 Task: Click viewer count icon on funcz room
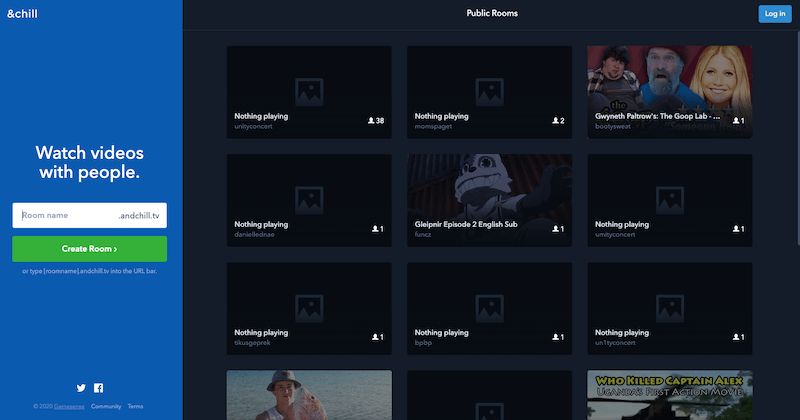point(555,229)
